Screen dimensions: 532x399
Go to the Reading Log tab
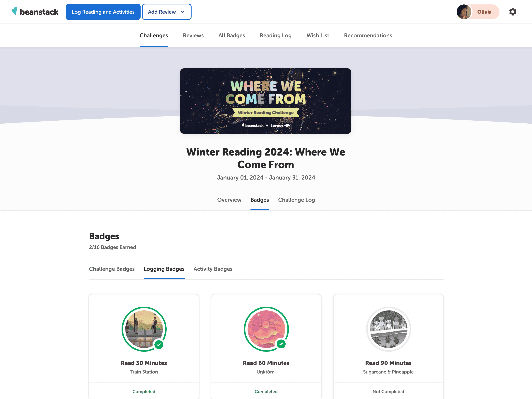(x=275, y=35)
